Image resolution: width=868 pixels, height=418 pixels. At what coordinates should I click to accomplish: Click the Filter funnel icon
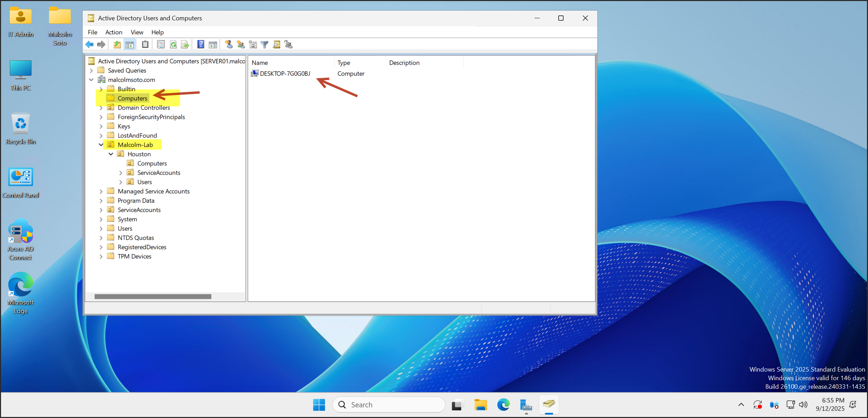264,44
